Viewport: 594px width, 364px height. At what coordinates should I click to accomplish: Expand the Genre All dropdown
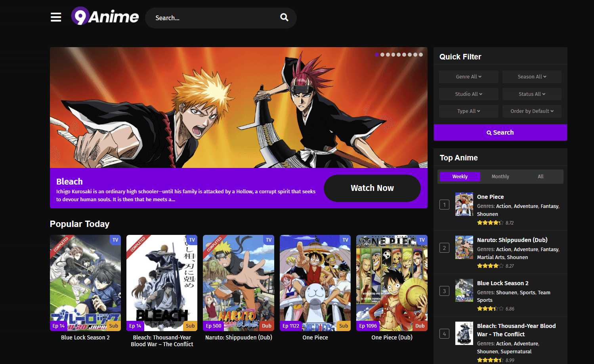pyautogui.click(x=468, y=77)
